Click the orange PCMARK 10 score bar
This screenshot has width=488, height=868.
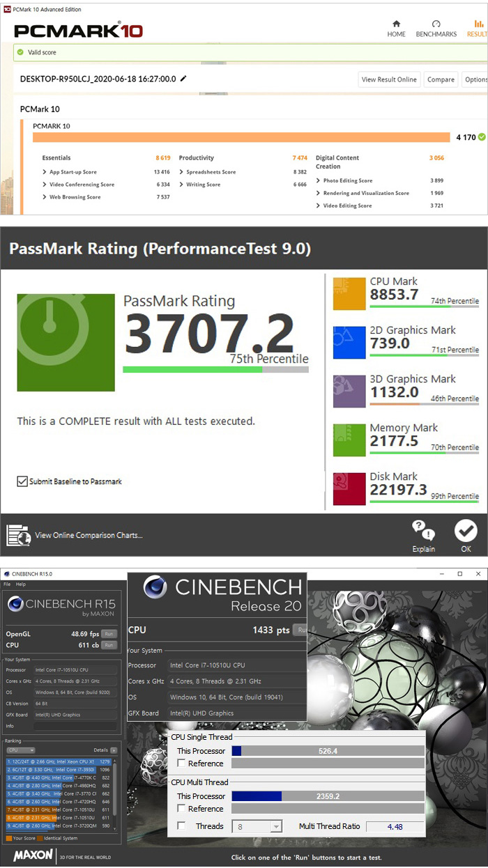tap(242, 137)
